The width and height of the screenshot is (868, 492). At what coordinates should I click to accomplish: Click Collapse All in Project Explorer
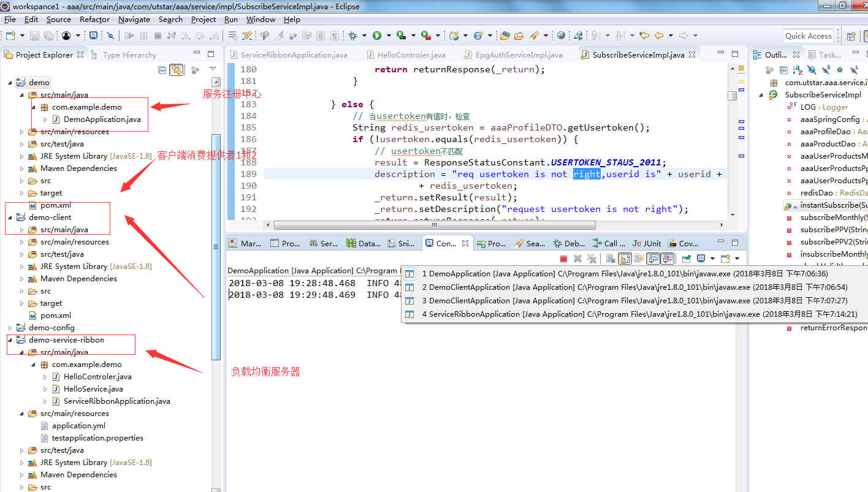point(162,70)
